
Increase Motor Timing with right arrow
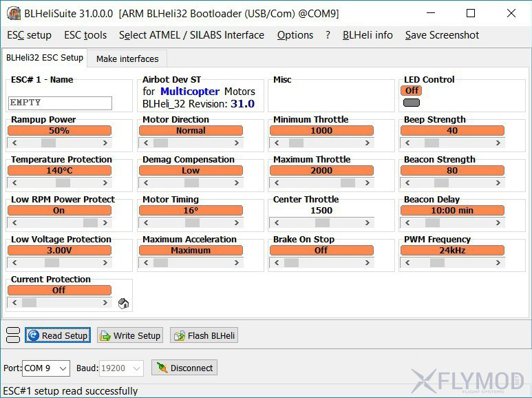point(237,223)
